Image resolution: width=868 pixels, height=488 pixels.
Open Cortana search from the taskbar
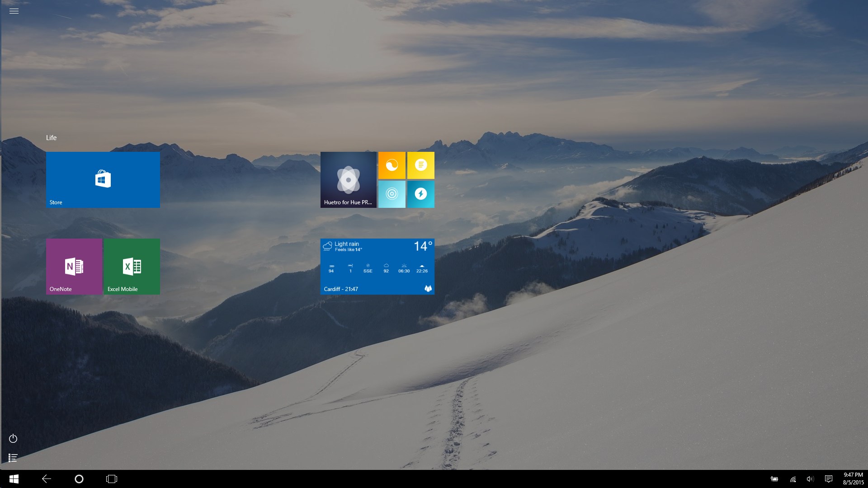[79, 479]
